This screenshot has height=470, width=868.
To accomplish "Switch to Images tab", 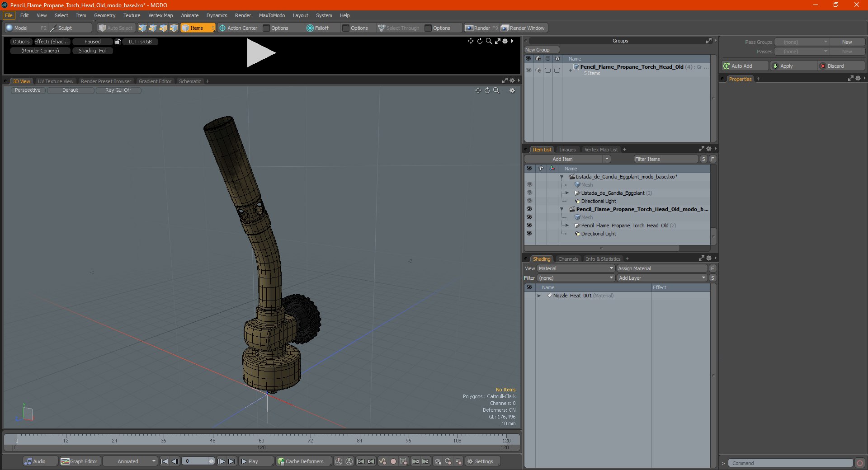I will pos(567,150).
